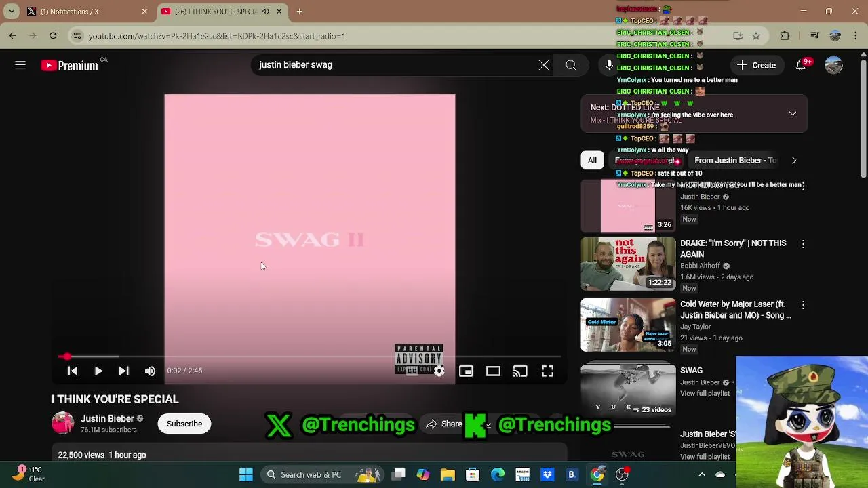Open the Create menu
This screenshot has width=868, height=488.
pyautogui.click(x=757, y=65)
